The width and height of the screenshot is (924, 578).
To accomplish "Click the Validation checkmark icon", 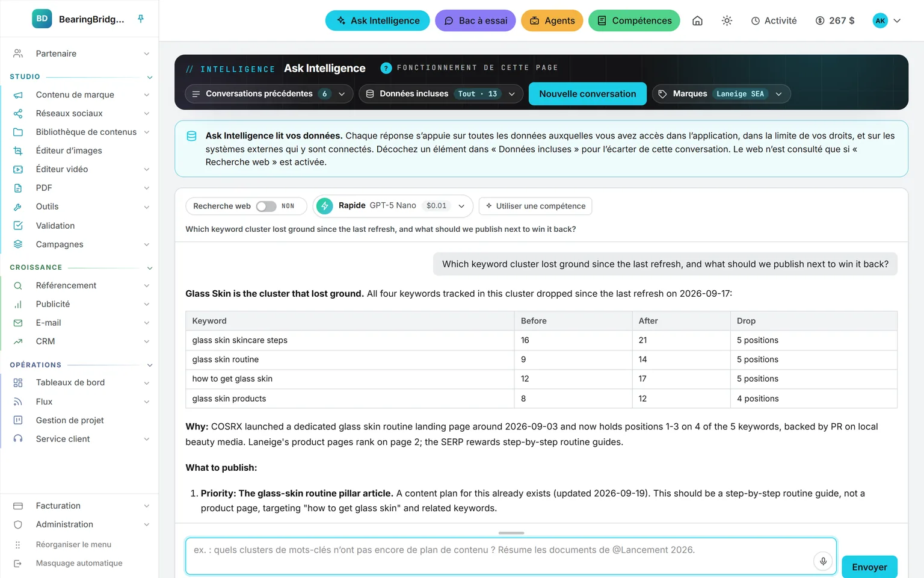I will point(18,226).
